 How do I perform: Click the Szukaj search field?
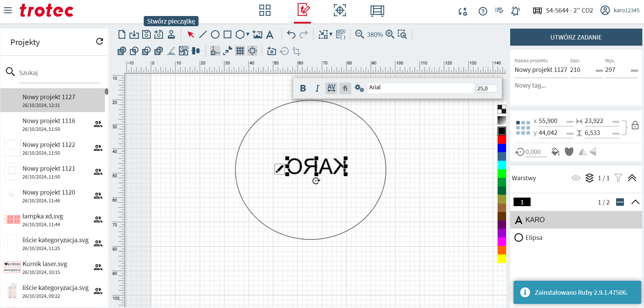pyautogui.click(x=59, y=73)
